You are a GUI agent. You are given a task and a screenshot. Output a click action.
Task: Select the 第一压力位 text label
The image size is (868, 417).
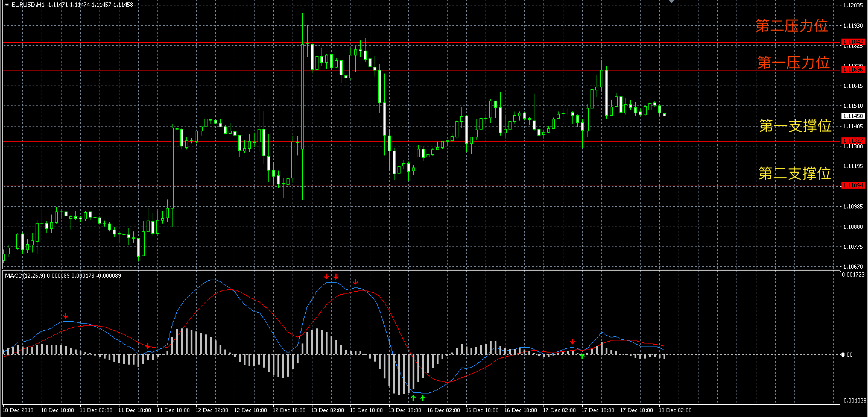coord(794,62)
